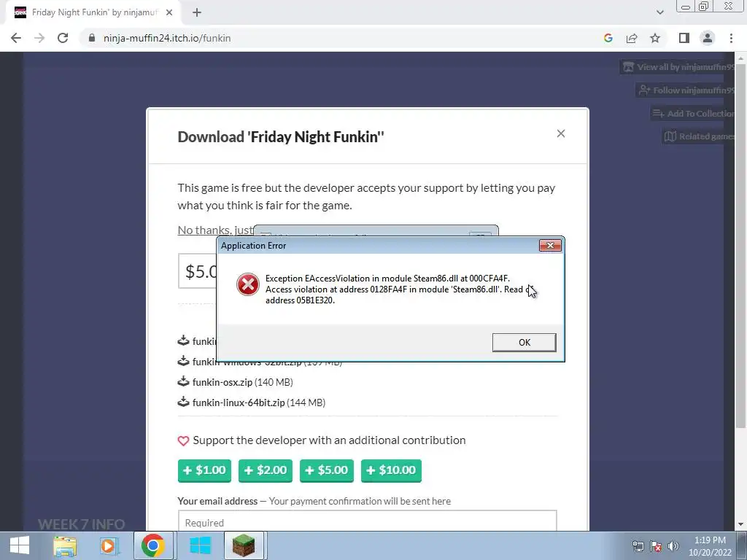Click View all by ninjamuffin99

point(678,67)
